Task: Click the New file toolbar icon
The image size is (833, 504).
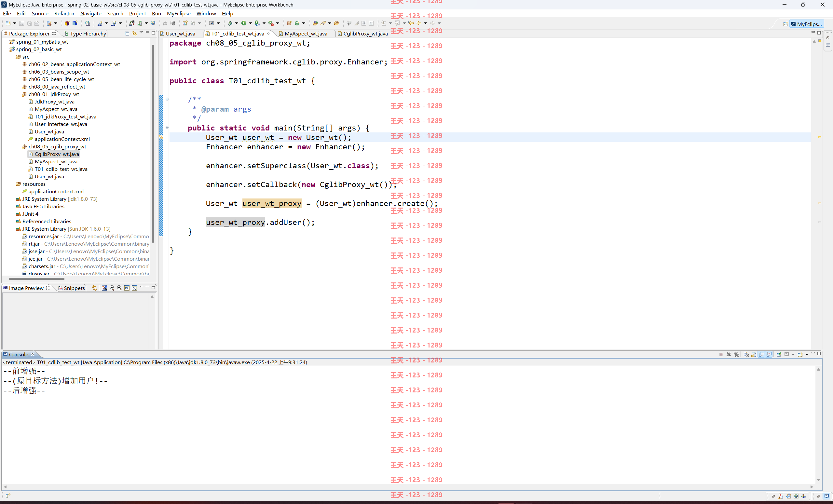Action: point(8,23)
